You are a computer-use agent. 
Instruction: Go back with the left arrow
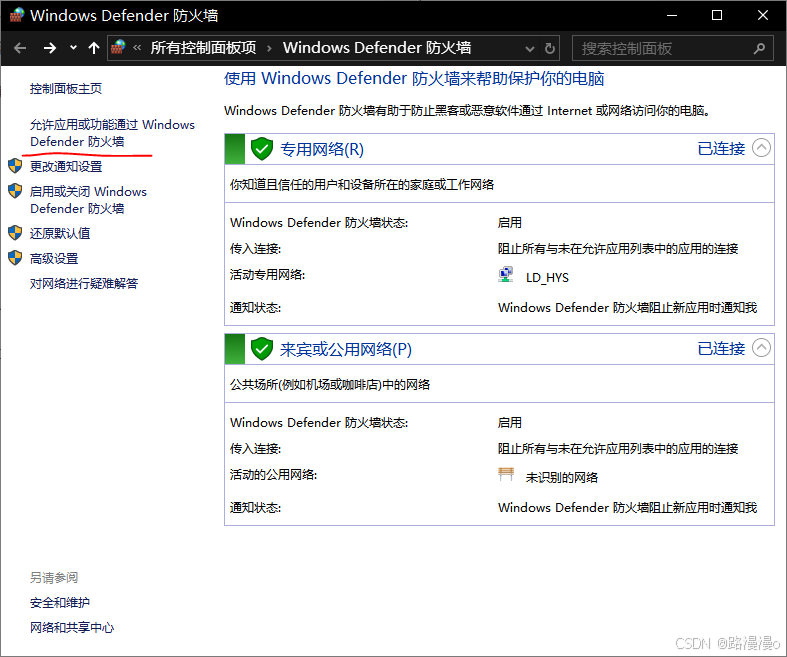coord(20,48)
